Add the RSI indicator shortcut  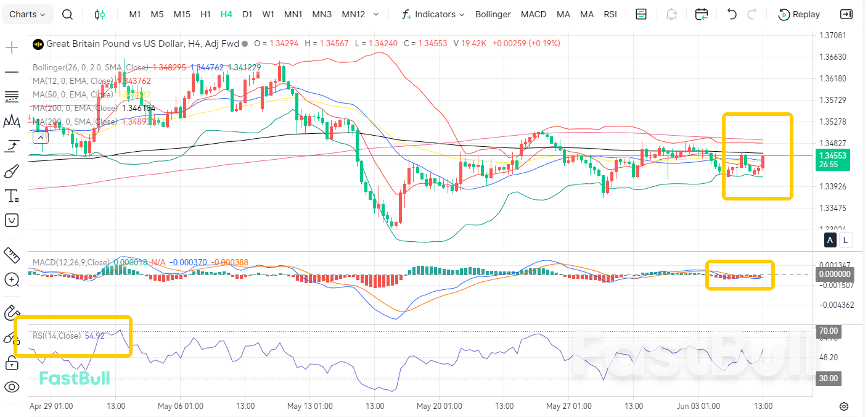(610, 14)
